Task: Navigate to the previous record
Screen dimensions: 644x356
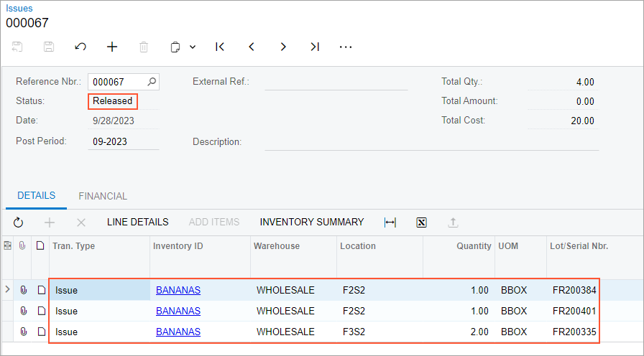Action: coord(252,47)
